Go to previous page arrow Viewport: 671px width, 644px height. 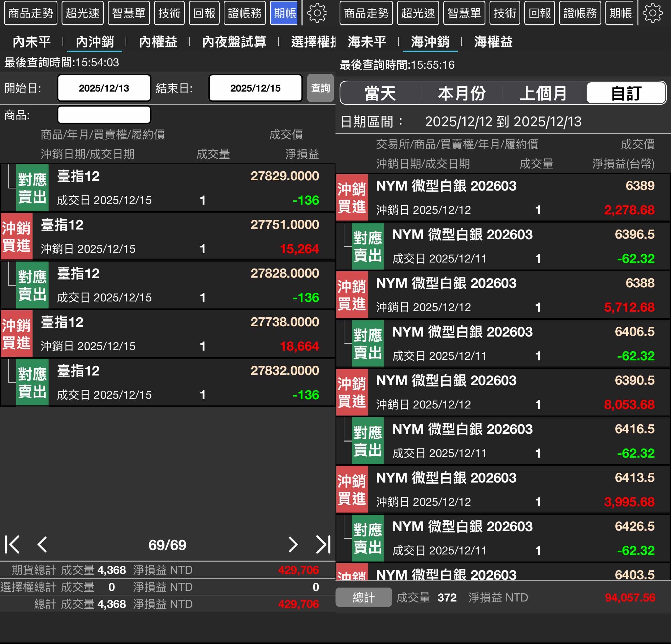pyautogui.click(x=42, y=544)
